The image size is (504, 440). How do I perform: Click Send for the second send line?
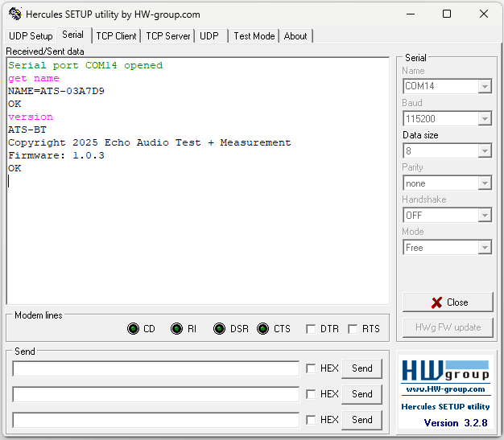tap(362, 394)
